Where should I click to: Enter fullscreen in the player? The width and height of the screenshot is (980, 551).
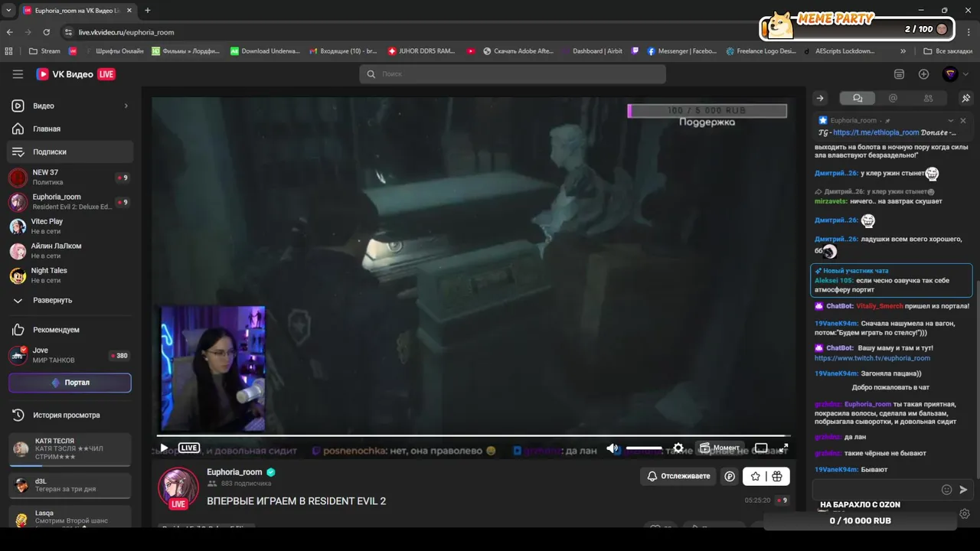point(784,448)
